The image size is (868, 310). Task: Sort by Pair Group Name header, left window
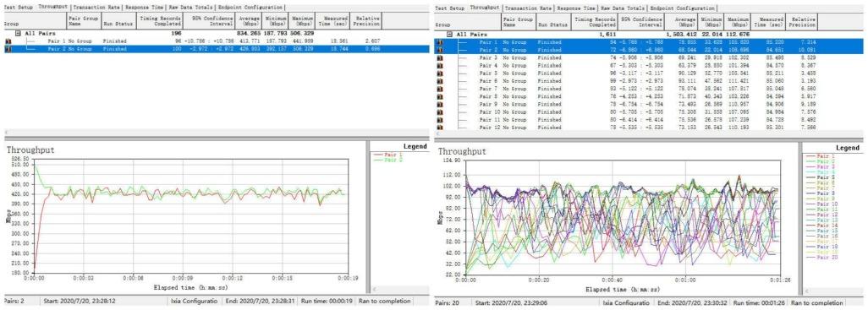(x=83, y=22)
